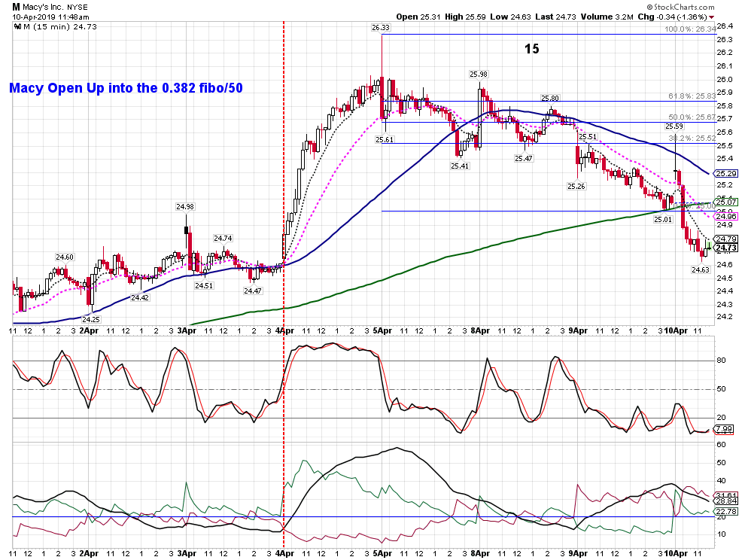Click the 25.47 price label
The height and width of the screenshot is (560, 745).
click(x=523, y=158)
